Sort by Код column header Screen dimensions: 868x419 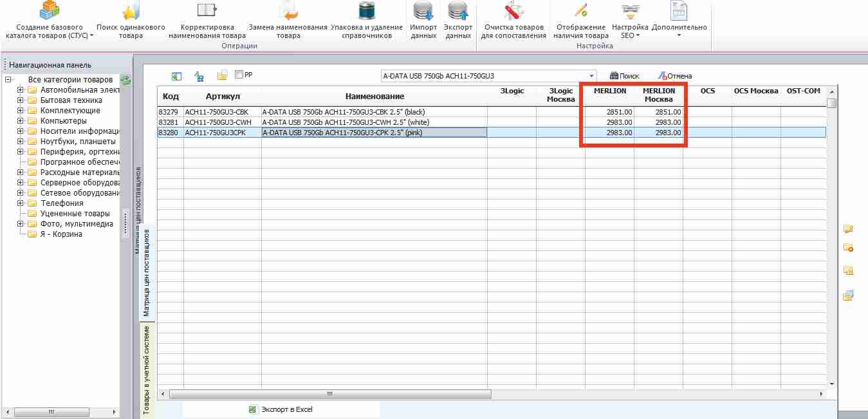(x=171, y=96)
